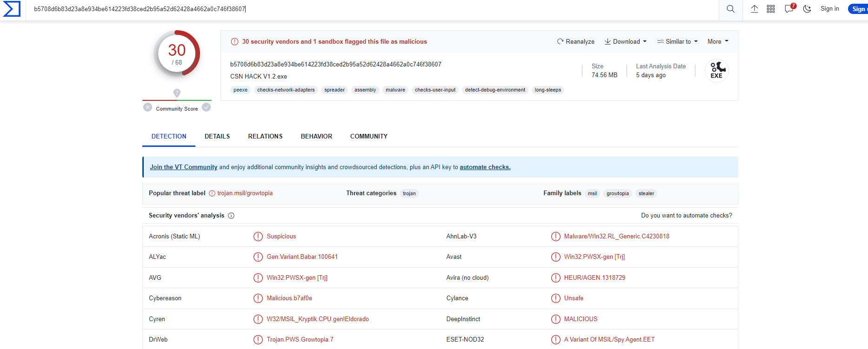
Task: Click the hash search input field
Action: coord(372,9)
